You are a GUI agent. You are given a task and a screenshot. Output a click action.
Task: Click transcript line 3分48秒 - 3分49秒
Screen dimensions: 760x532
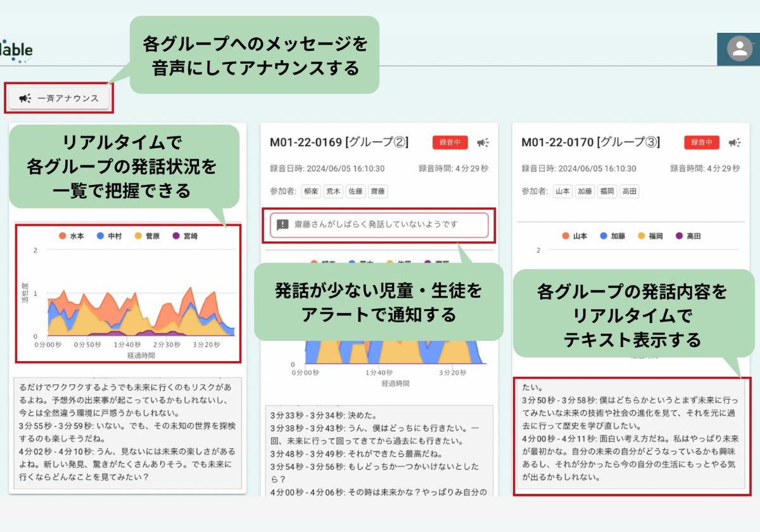pyautogui.click(x=357, y=453)
